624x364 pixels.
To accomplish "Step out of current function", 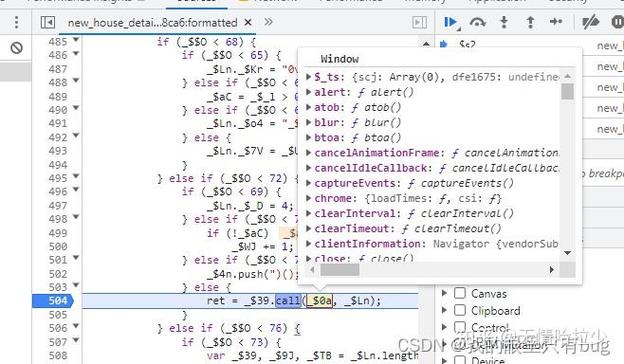I will click(530, 22).
